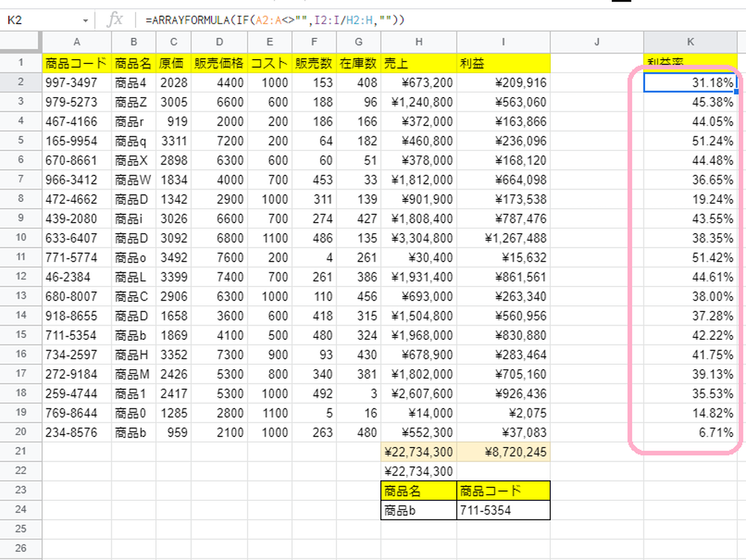Select column E header
Screen dimensions: 746x560
[x=269, y=42]
